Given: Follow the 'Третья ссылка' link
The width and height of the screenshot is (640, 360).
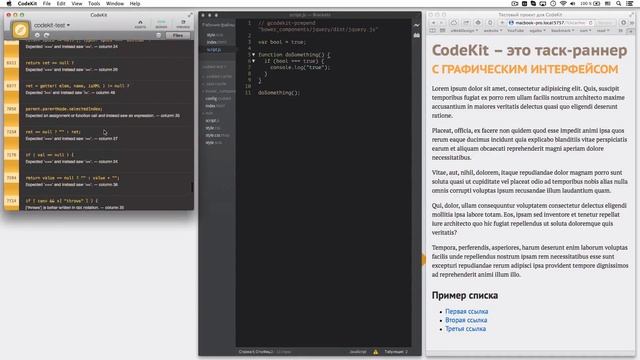Looking at the screenshot, I should pos(465,329).
